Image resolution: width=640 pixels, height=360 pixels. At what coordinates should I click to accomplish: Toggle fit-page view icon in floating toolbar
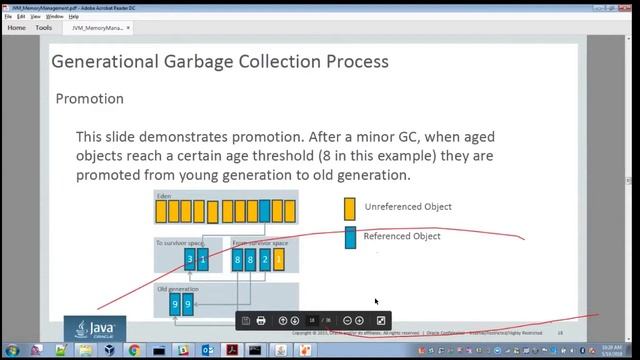click(381, 321)
